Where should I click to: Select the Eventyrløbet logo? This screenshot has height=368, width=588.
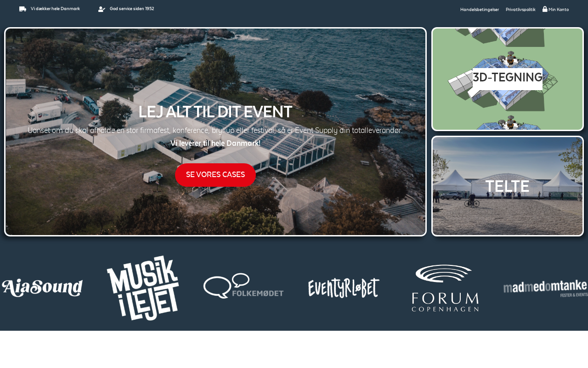pyautogui.click(x=344, y=288)
